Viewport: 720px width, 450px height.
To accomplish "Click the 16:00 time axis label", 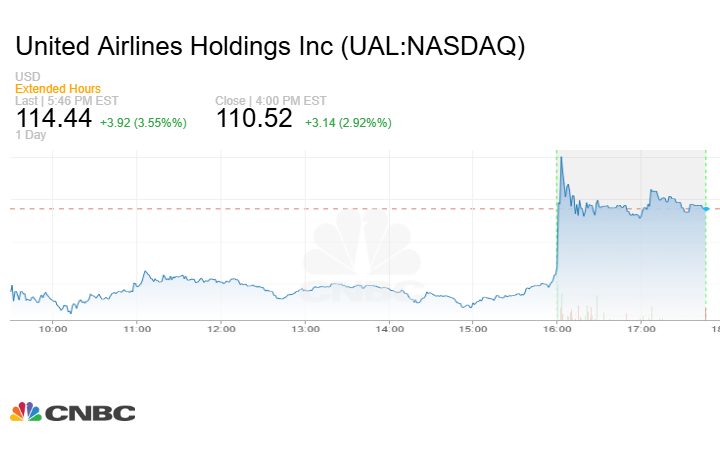I will point(557,328).
